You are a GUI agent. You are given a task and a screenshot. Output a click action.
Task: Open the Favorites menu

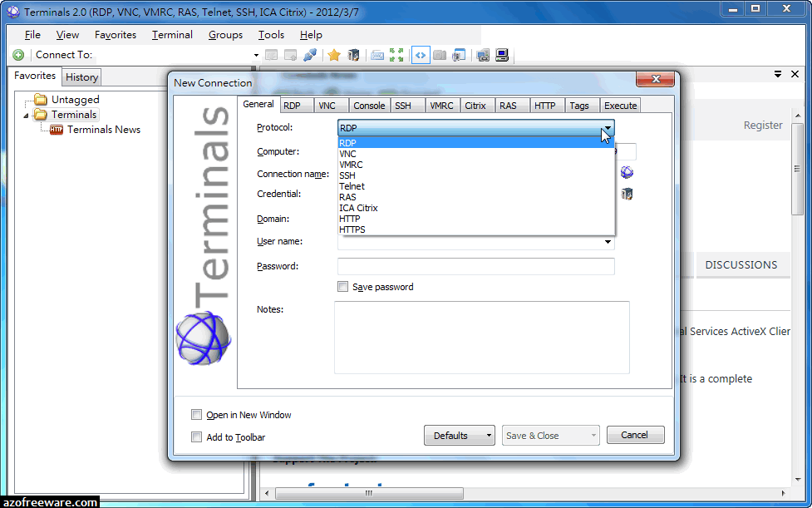[x=116, y=35]
